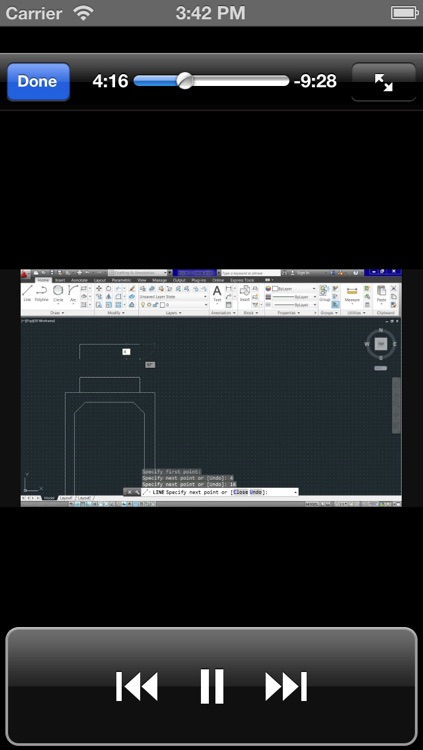Open the Manage ribbon tab in the video

(160, 280)
